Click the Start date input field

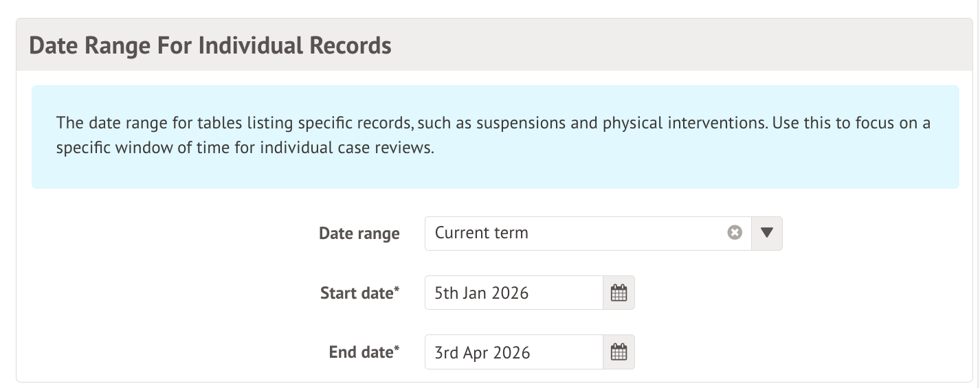(513, 293)
